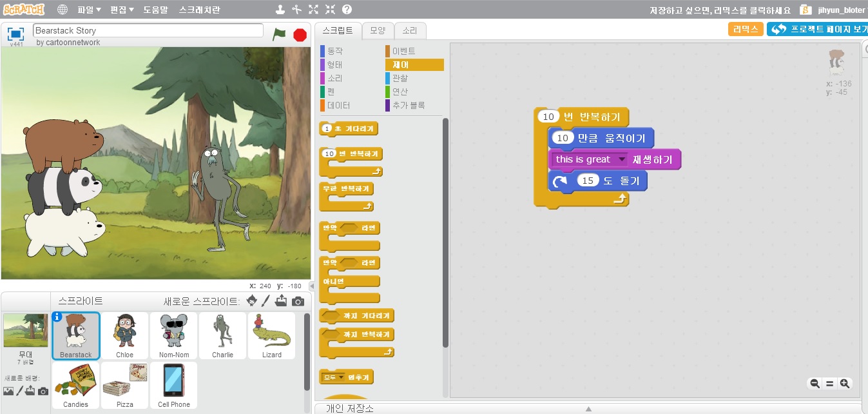Select the 제어 block category

(x=414, y=64)
